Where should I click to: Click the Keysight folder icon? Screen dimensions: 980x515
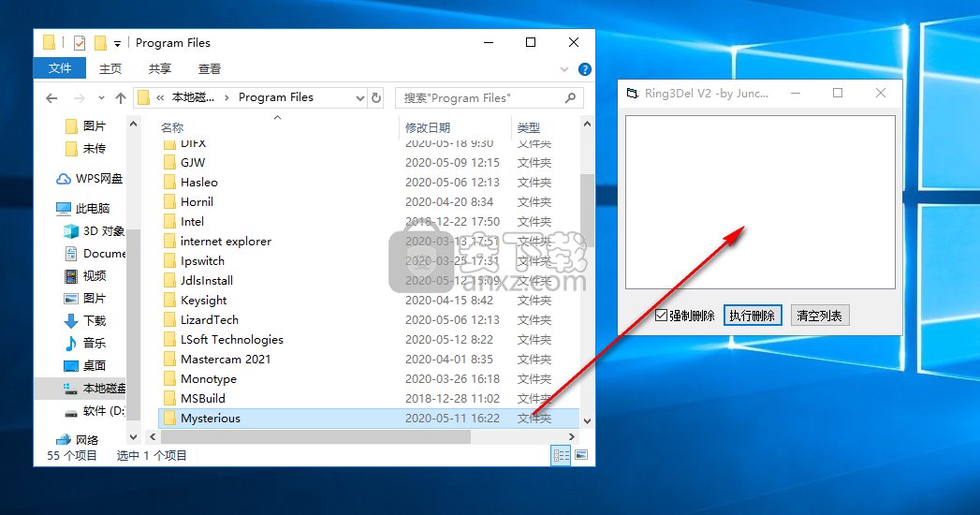(x=169, y=301)
